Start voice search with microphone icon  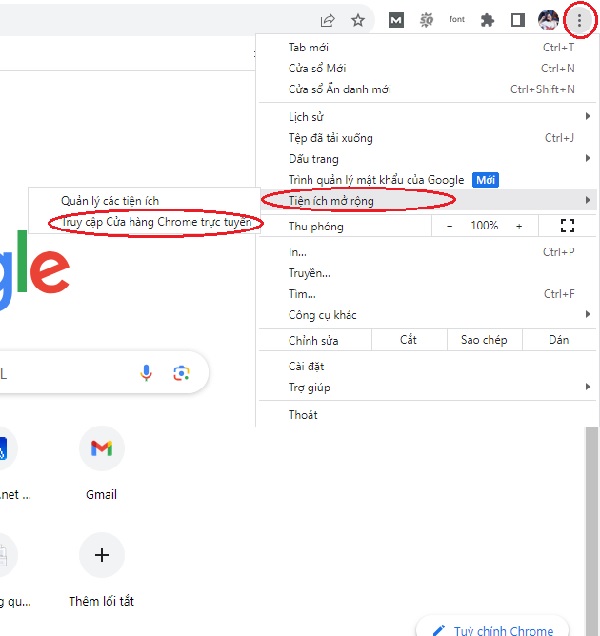pos(147,373)
